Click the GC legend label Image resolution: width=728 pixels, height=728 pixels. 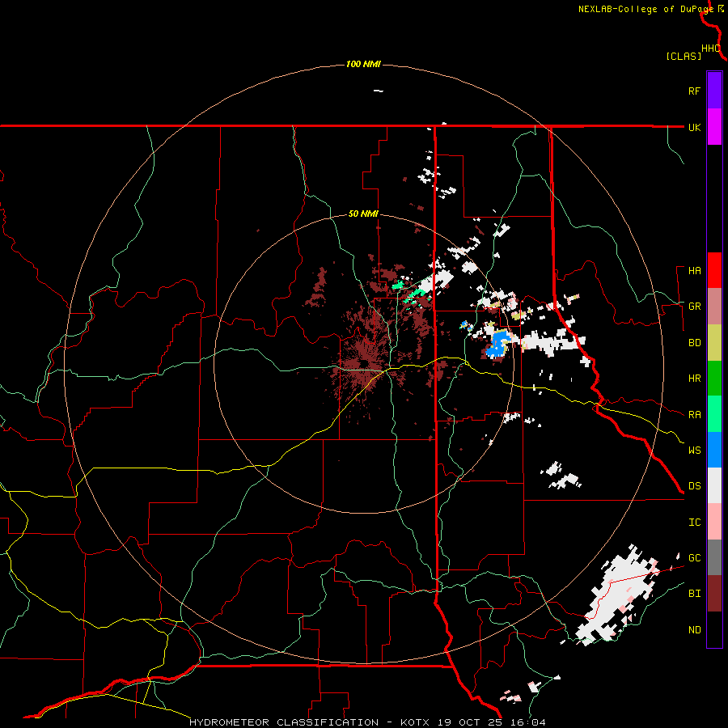[x=694, y=558]
